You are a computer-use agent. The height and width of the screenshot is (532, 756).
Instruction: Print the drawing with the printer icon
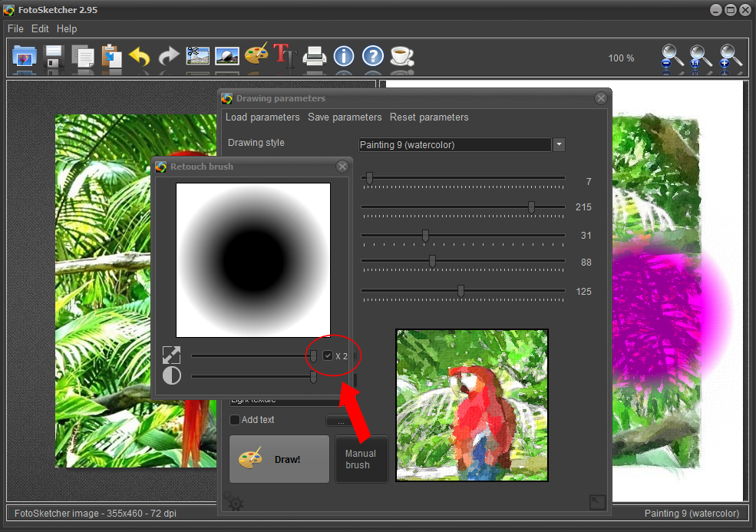click(x=315, y=57)
